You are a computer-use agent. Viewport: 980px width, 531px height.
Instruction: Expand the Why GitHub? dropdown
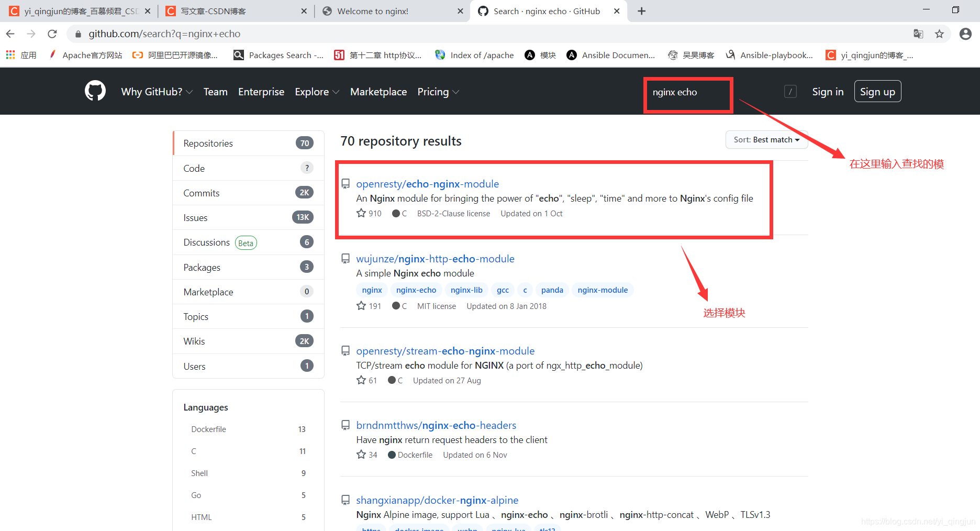click(157, 92)
